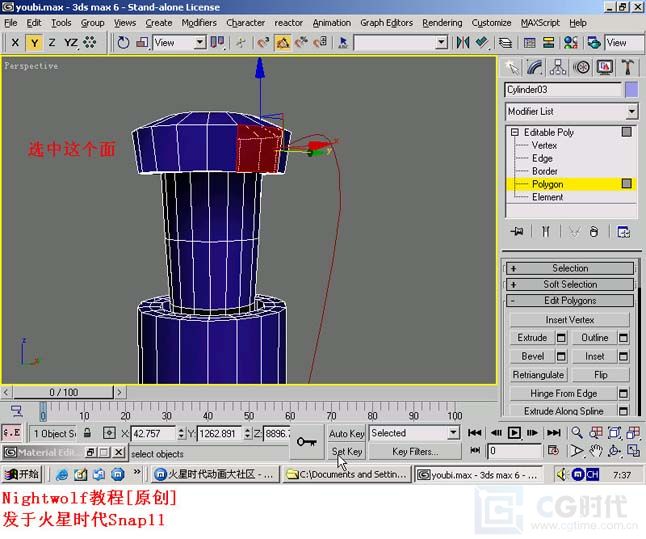This screenshot has width=646, height=539.
Task: Open the Graph Editors menu
Action: pos(386,23)
